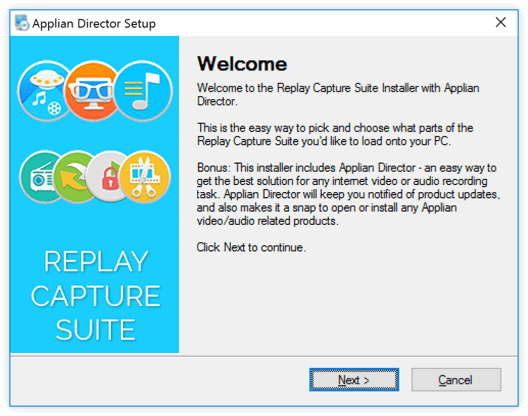
Task: Click the yellow film scissors icon
Action: point(145,177)
